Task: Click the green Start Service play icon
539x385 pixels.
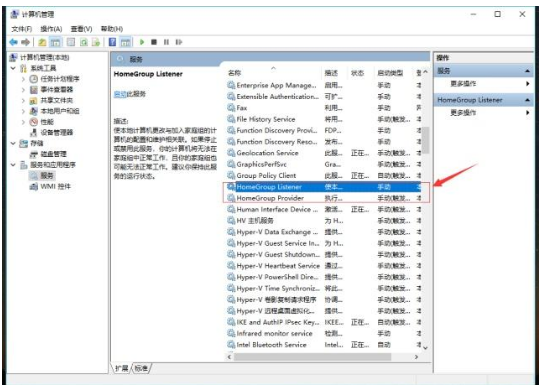Action: point(142,42)
